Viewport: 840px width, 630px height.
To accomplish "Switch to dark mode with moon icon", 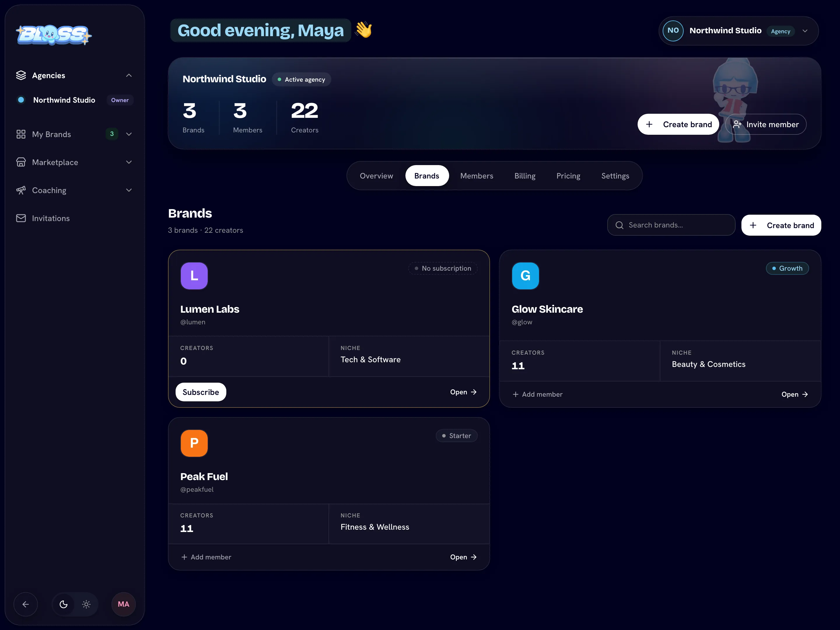I will pos(64,604).
